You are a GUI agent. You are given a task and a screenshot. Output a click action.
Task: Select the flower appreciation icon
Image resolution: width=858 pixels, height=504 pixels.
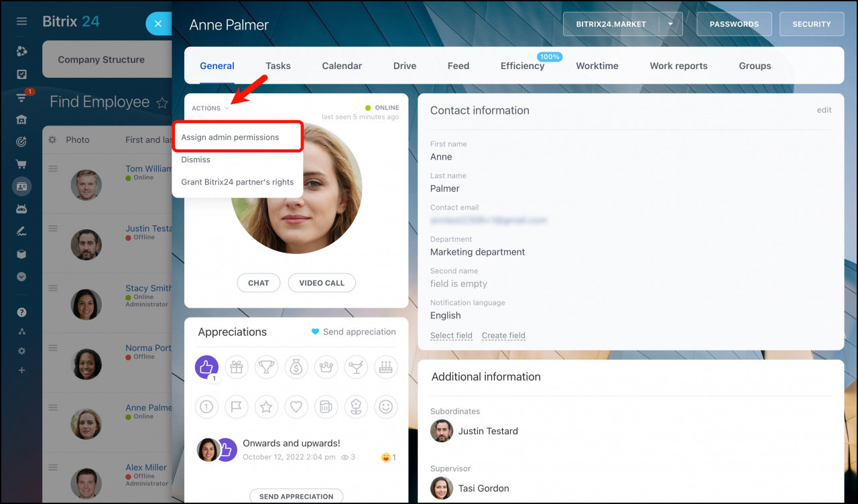(356, 406)
